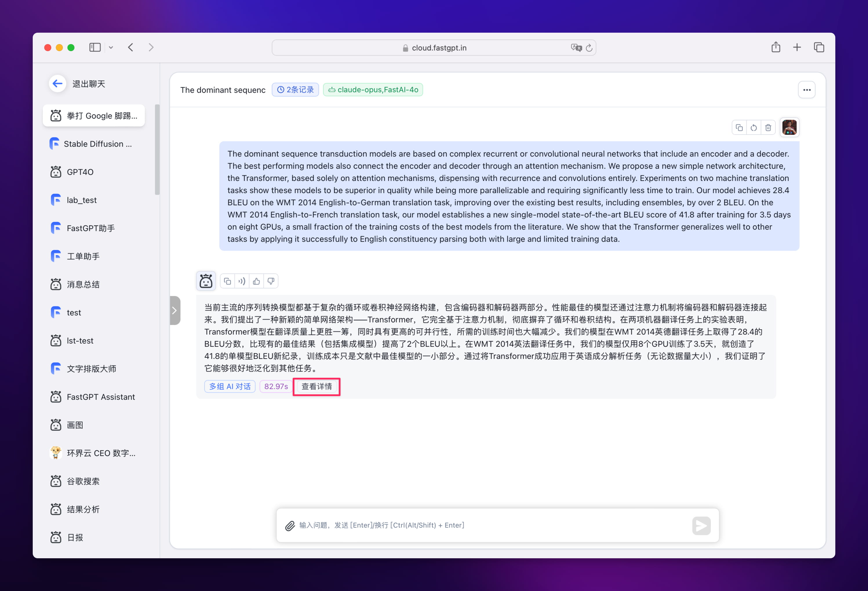
Task: Toggle the Safari sidebar
Action: [95, 48]
